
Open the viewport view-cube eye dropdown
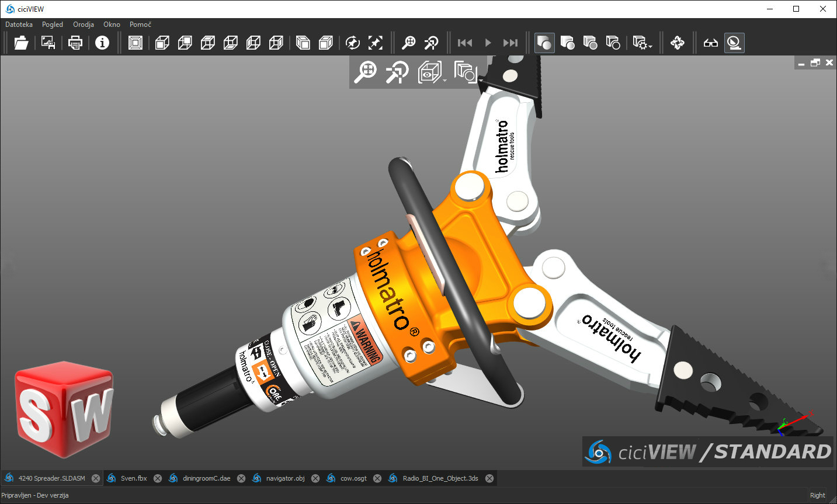pos(432,72)
